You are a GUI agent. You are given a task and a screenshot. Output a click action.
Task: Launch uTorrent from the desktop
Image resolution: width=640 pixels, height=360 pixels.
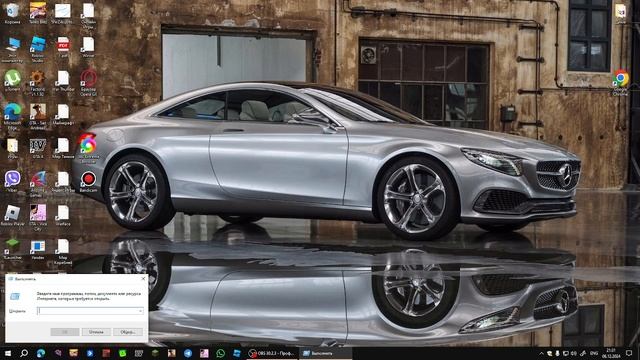pyautogui.click(x=13, y=80)
